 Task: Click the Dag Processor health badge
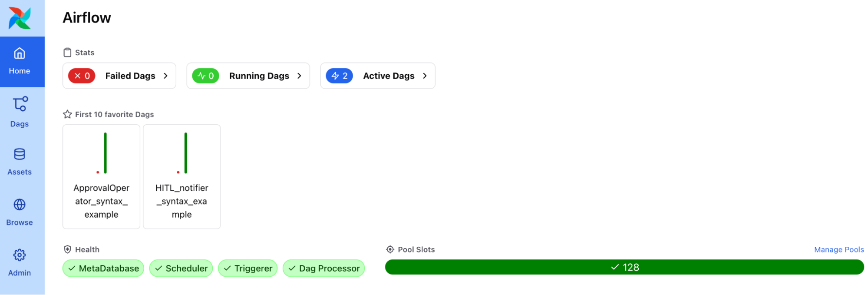(x=323, y=268)
